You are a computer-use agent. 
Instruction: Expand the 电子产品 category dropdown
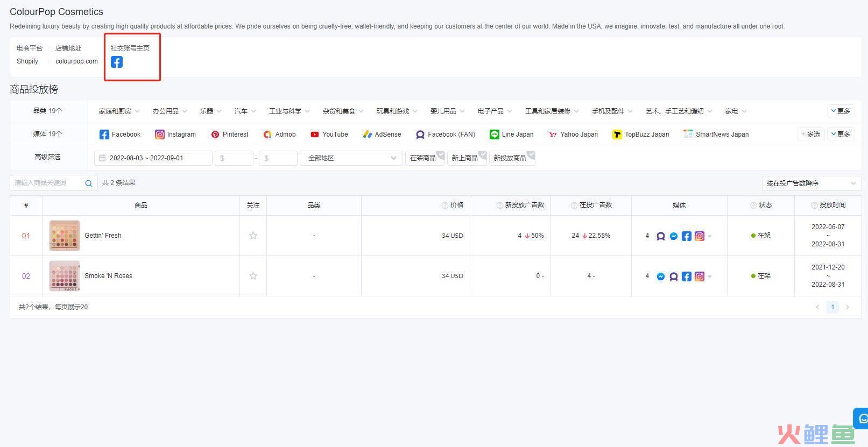coord(495,111)
